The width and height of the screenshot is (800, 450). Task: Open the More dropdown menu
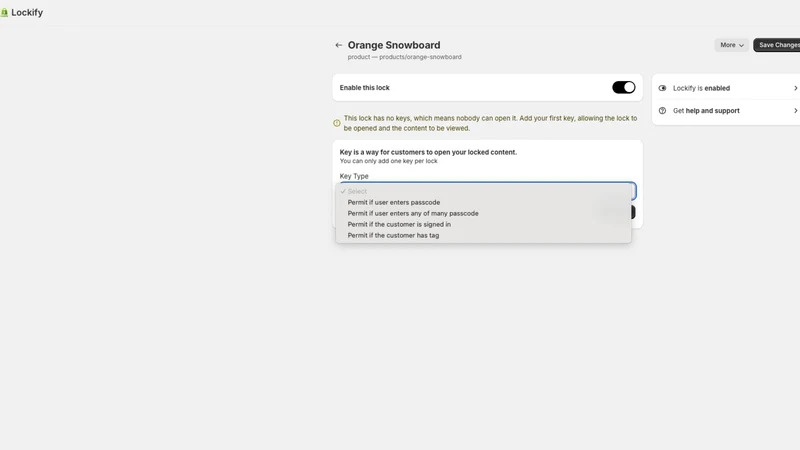(x=732, y=45)
